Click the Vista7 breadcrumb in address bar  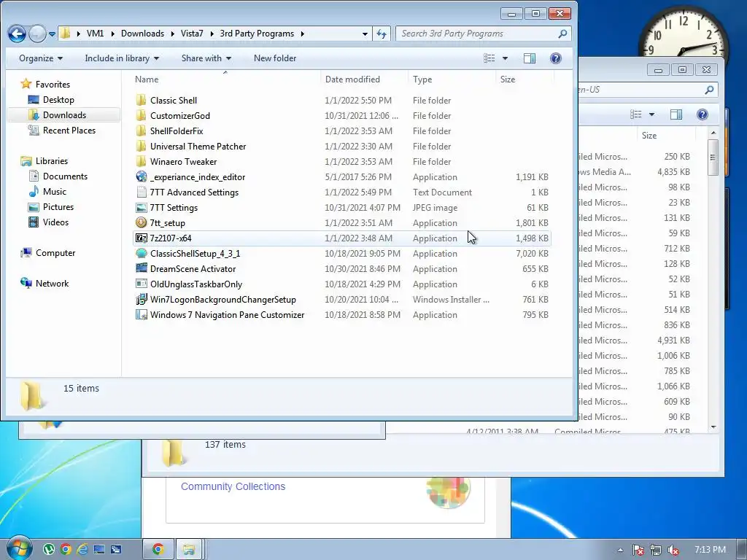point(192,34)
